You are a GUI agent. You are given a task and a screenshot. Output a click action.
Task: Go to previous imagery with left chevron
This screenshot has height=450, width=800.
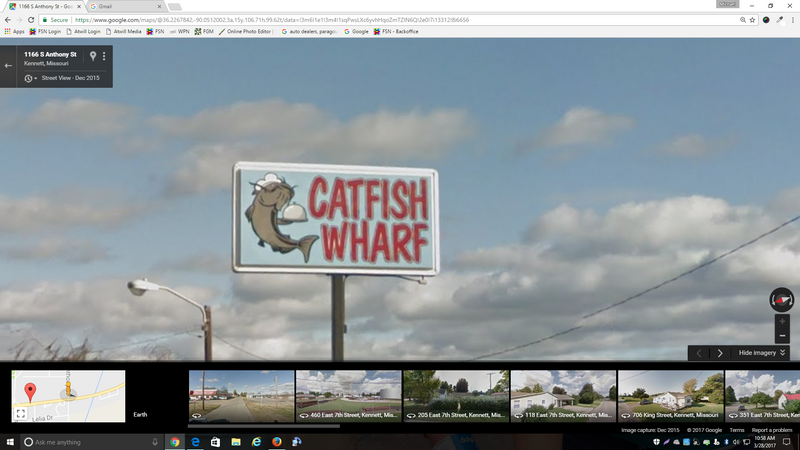699,353
